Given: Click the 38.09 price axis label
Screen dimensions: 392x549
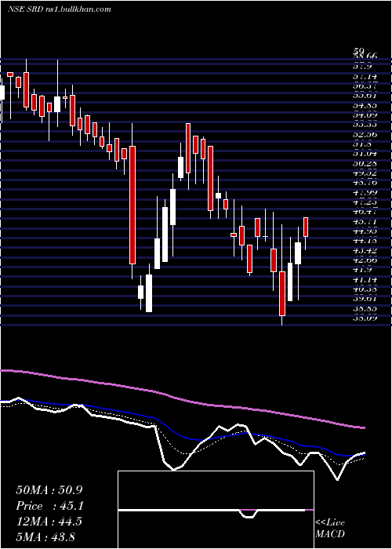Looking at the screenshot, I should (x=365, y=318).
